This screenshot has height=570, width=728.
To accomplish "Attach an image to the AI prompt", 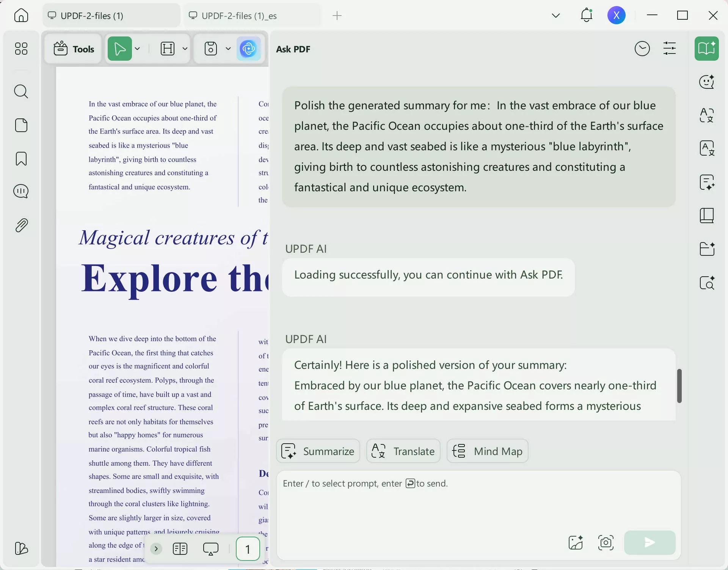I will click(575, 543).
